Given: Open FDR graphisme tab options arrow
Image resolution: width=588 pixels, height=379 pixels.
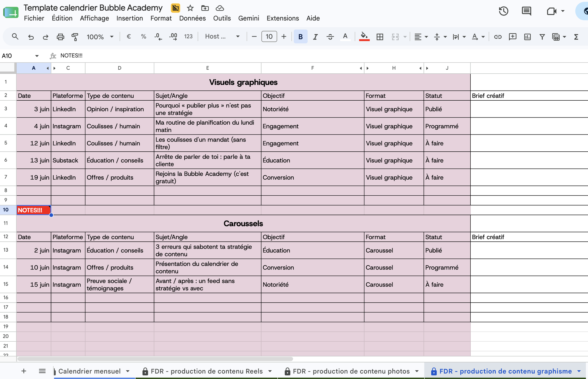Looking at the screenshot, I should tap(579, 371).
